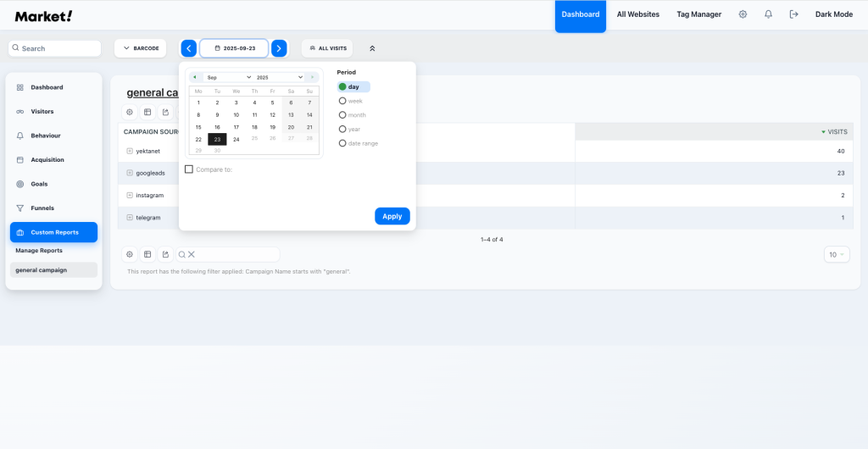Open the Tag Manager tab

coord(698,14)
